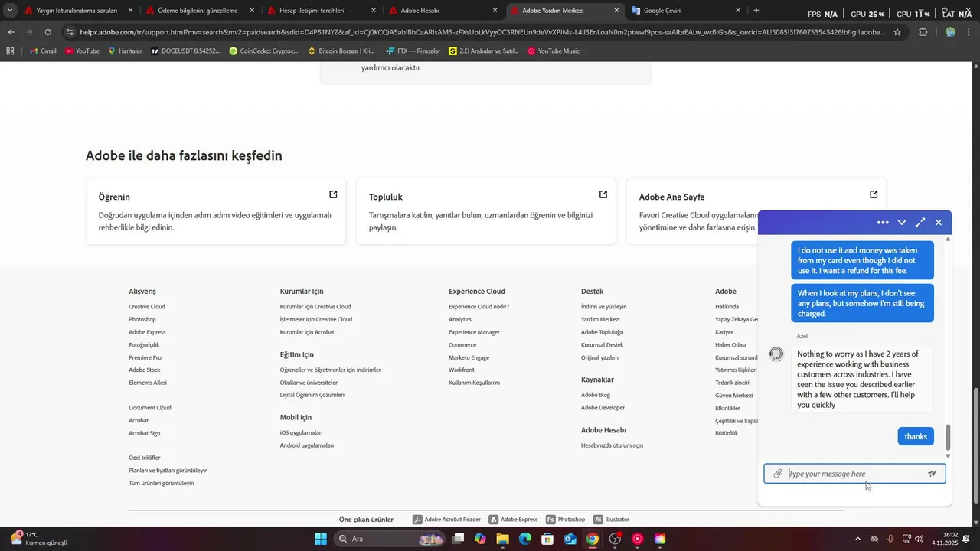Open the YouTube bookmark

[82, 51]
